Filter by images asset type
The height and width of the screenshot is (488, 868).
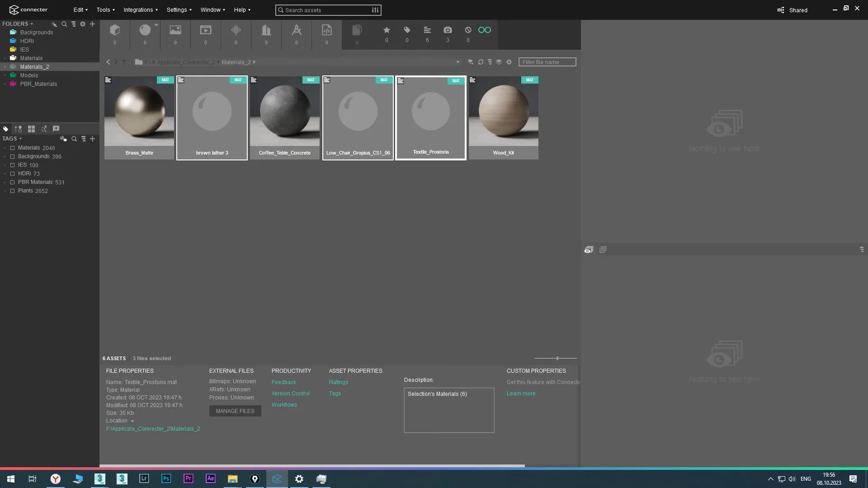pos(175,30)
